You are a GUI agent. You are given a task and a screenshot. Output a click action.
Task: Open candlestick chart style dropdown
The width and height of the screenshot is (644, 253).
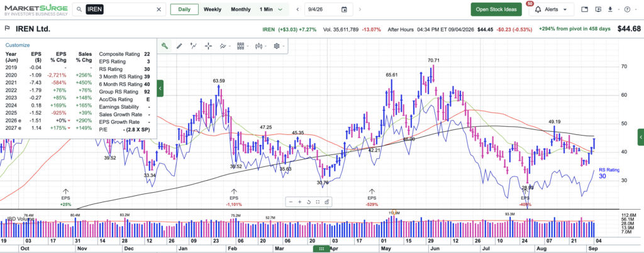260,46
